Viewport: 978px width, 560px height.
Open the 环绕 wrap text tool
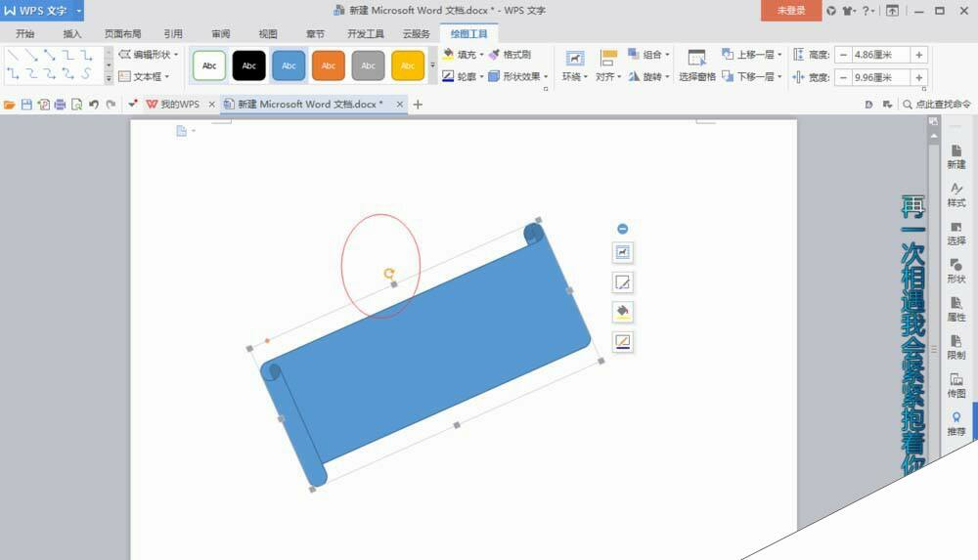pyautogui.click(x=574, y=66)
